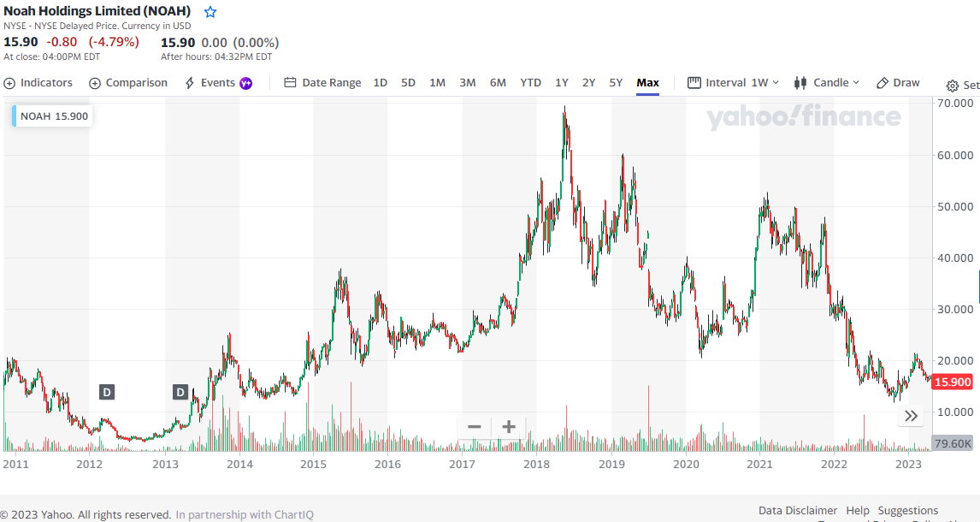Click the dividend D marker near 2013
Image resolution: width=980 pixels, height=522 pixels.
point(180,393)
